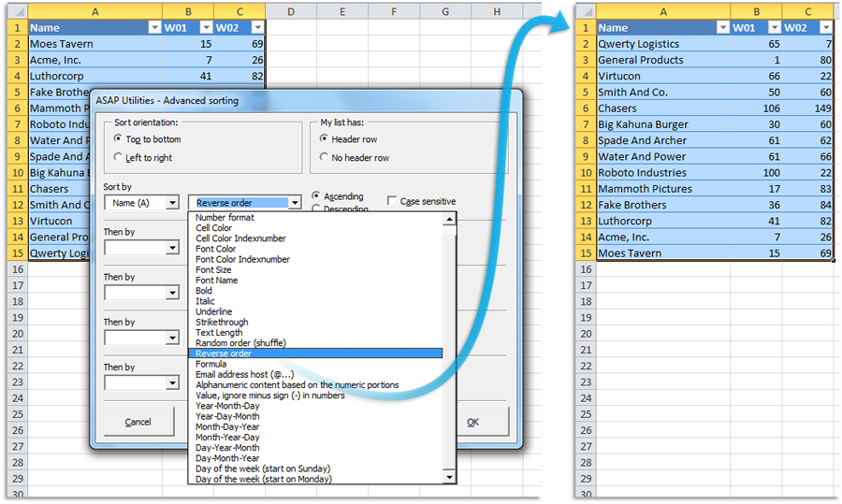Select Random order (shuffle) option
842x504 pixels.
(315, 343)
